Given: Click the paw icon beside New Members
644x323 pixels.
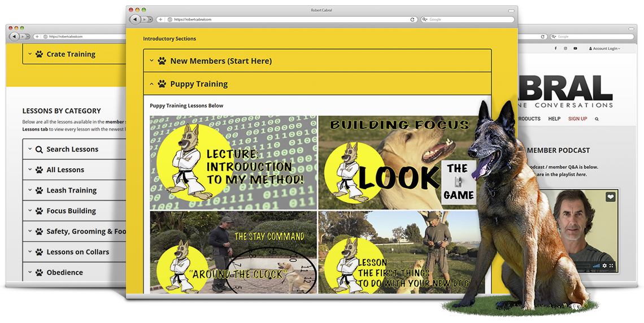Looking at the screenshot, I should coord(162,61).
